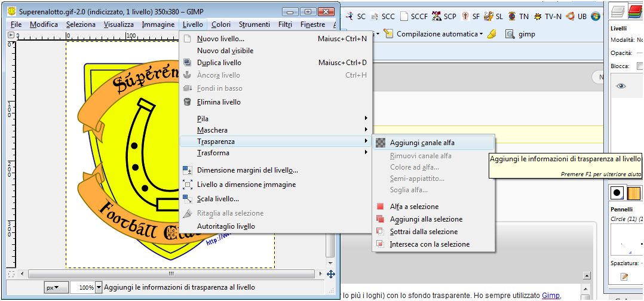The width and height of the screenshot is (644, 301).
Task: Click the yellow highlighter icon in toolbar
Action: pos(492,34)
